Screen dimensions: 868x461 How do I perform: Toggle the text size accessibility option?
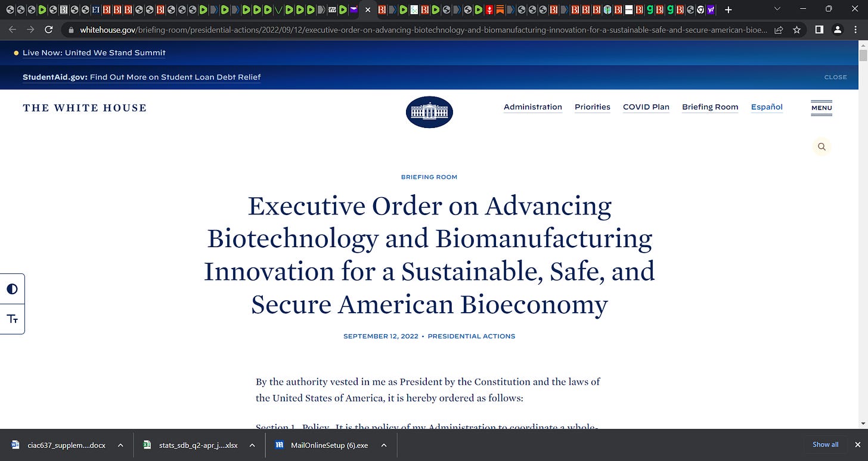tap(12, 319)
